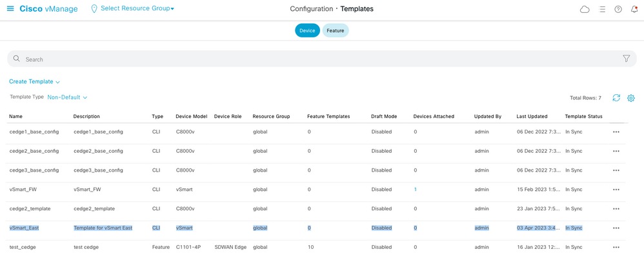Open table column settings gear
The height and width of the screenshot is (258, 644).
coord(631,97)
